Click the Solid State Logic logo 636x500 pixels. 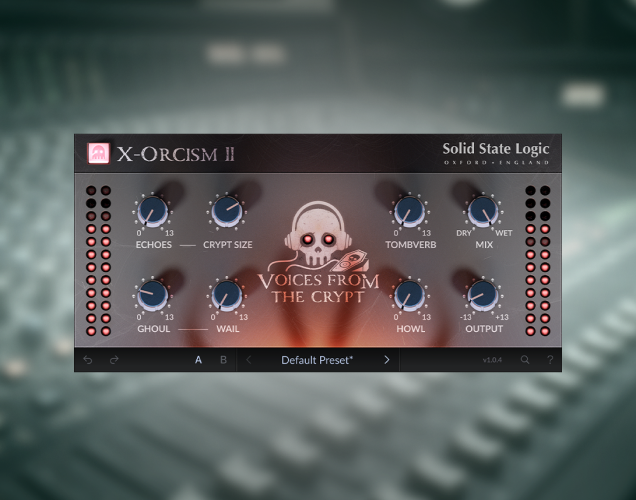pyautogui.click(x=496, y=153)
